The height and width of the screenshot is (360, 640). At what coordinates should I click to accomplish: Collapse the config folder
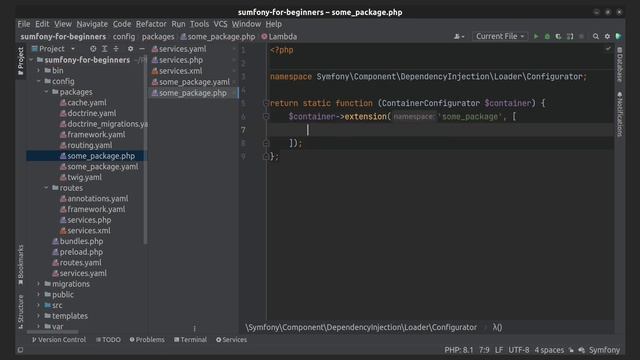click(39, 81)
